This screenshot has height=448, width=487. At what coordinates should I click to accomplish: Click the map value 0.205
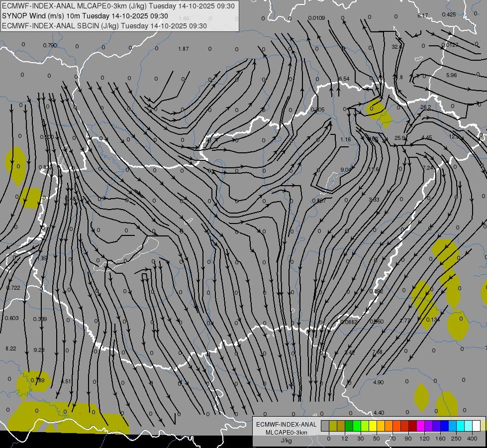click(x=318, y=110)
